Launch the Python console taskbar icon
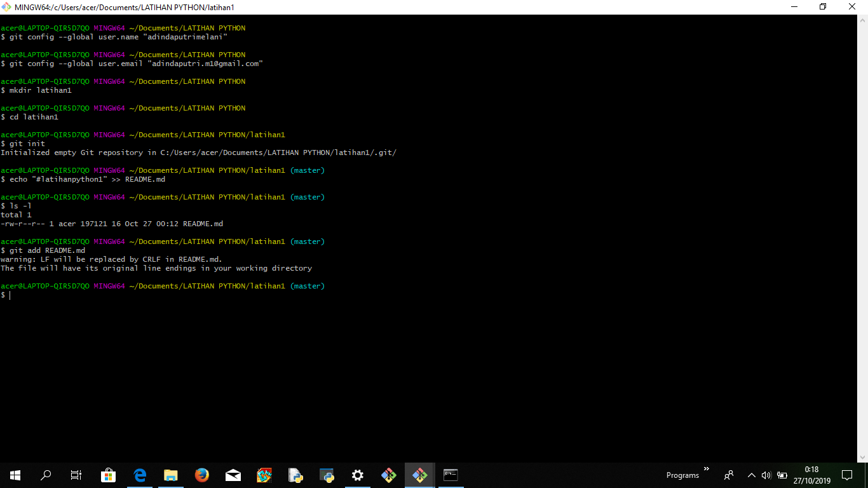The height and width of the screenshot is (488, 868). point(326,475)
